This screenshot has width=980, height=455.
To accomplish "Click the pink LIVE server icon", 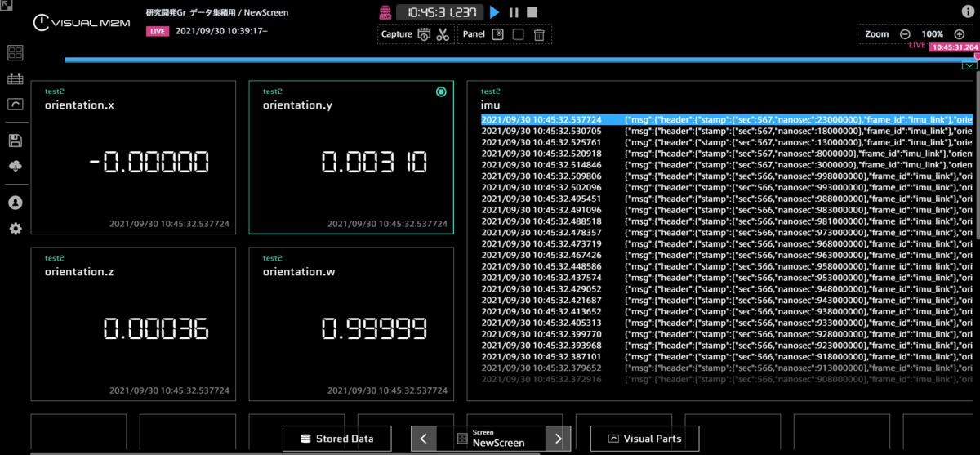I will (386, 12).
